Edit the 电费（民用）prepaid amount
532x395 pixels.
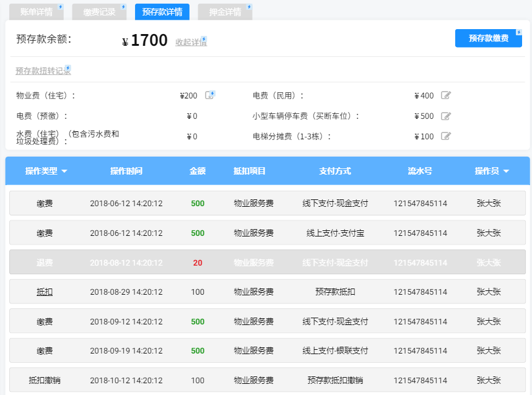(x=446, y=95)
